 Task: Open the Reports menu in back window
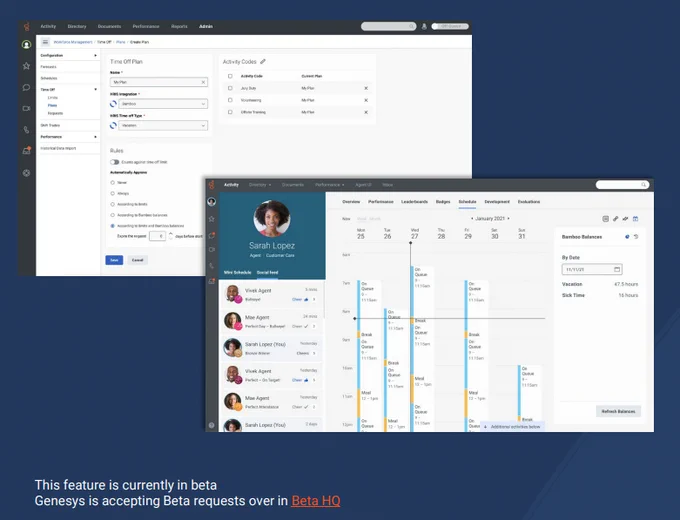(x=179, y=26)
